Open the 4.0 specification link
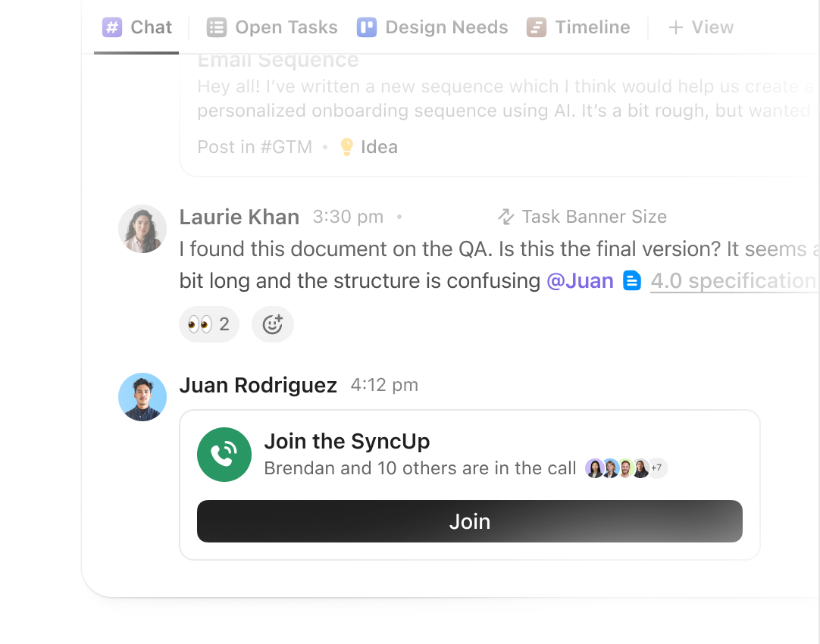Screen dimensions: 820x644 pos(733,280)
